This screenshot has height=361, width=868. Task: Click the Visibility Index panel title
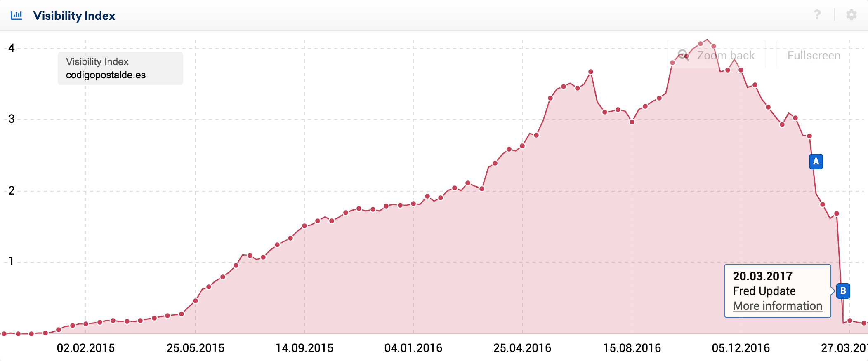tap(74, 16)
